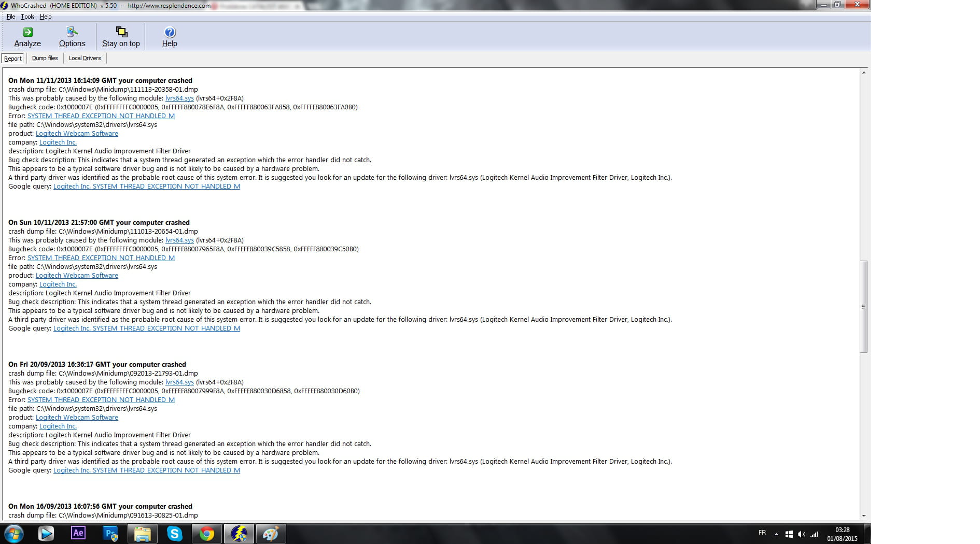Open the Google query link for 11/11/2013 crash
This screenshot has height=544, width=980.
click(x=147, y=187)
